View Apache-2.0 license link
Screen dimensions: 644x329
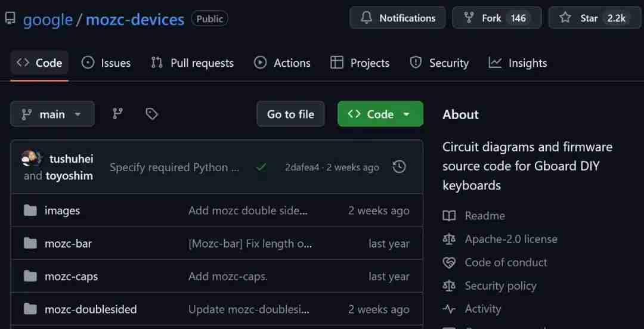511,239
